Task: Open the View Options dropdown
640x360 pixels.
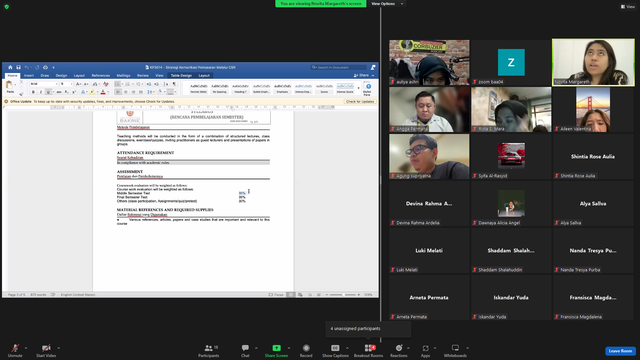Action: point(387,4)
